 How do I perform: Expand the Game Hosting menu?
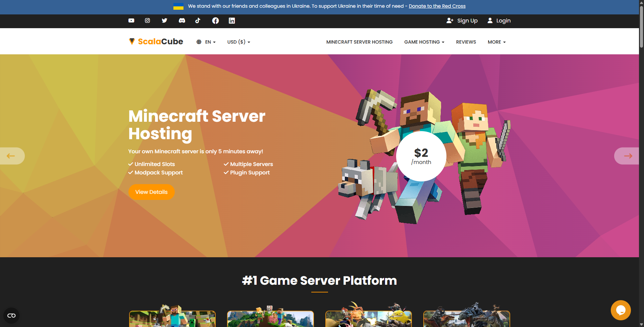(x=424, y=42)
